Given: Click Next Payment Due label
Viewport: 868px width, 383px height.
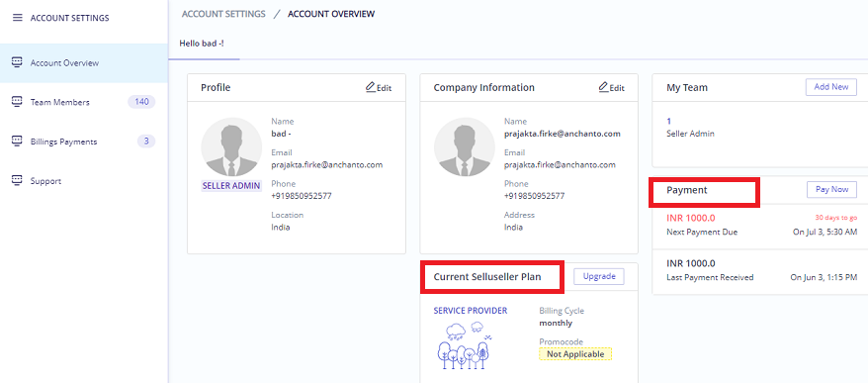Looking at the screenshot, I should click(x=702, y=233).
